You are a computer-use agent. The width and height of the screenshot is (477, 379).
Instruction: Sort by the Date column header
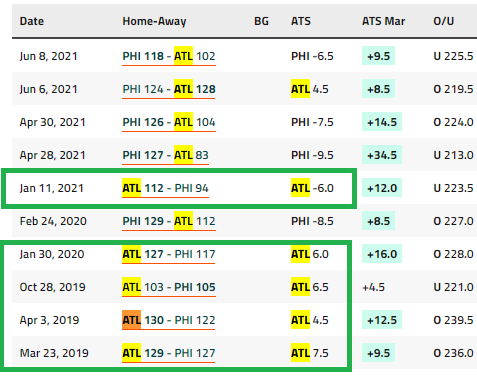coord(32,21)
